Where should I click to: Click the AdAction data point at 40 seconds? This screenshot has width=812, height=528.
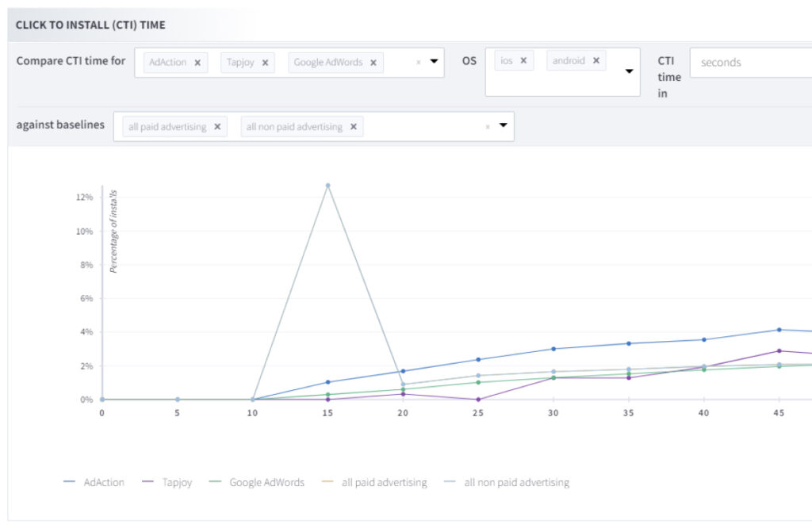pyautogui.click(x=704, y=339)
